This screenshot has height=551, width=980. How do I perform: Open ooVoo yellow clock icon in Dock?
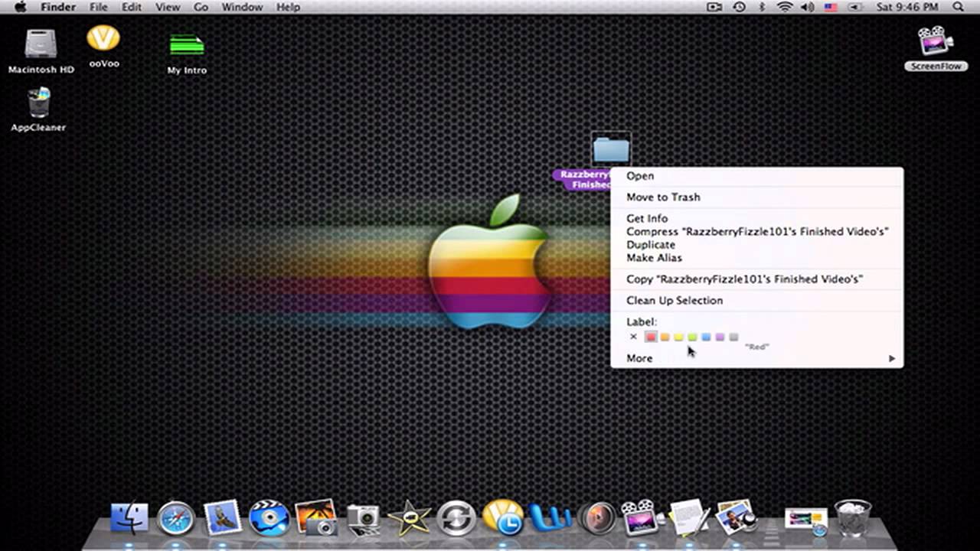[x=503, y=517]
